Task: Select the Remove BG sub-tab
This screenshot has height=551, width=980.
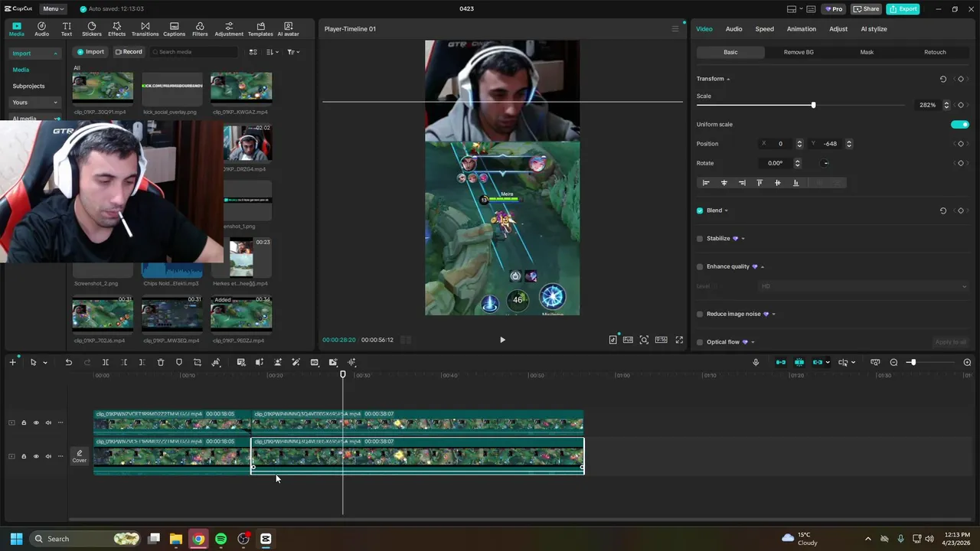Action: pos(799,52)
